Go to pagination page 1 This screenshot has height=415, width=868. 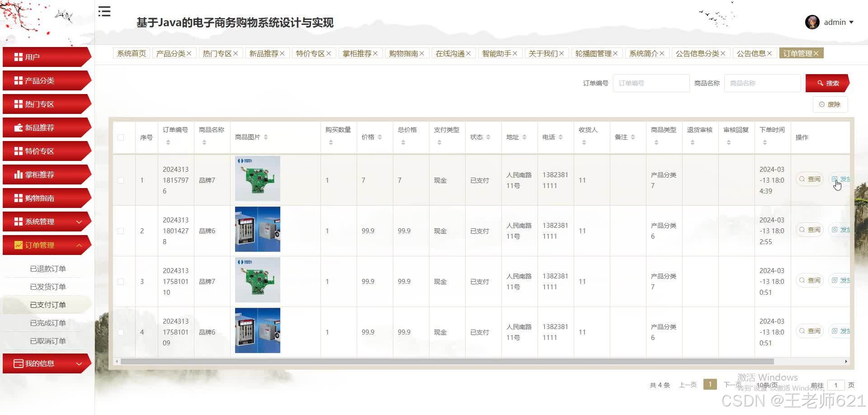click(x=710, y=384)
